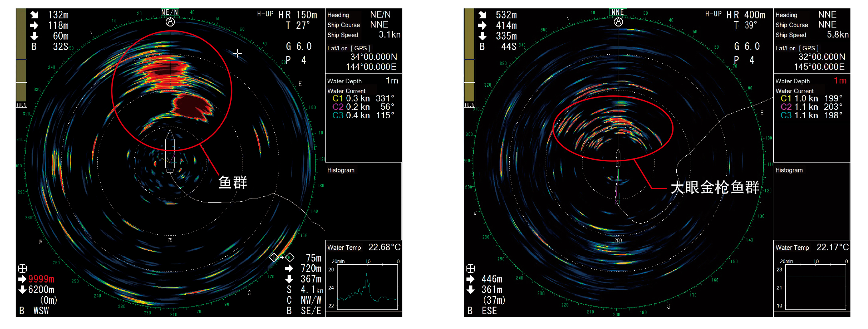Click the right water temperature graph
The width and height of the screenshot is (868, 329).
(x=816, y=287)
